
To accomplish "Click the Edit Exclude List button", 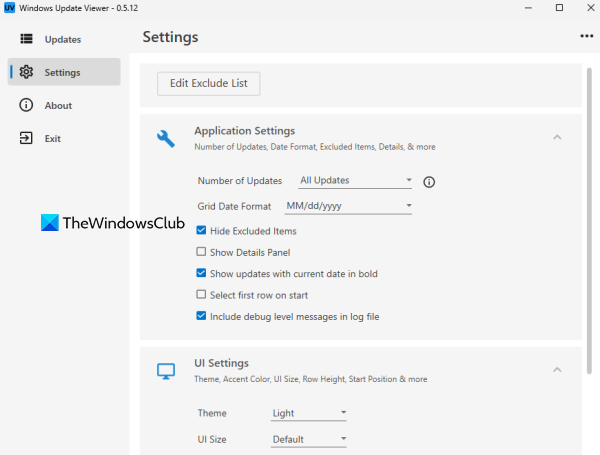I will [209, 83].
